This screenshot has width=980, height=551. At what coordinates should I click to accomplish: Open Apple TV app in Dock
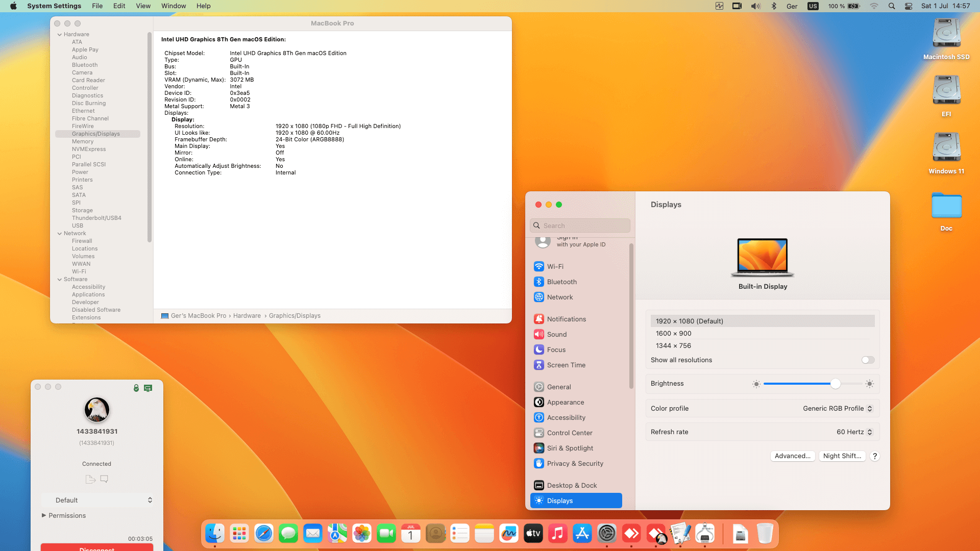[533, 534]
